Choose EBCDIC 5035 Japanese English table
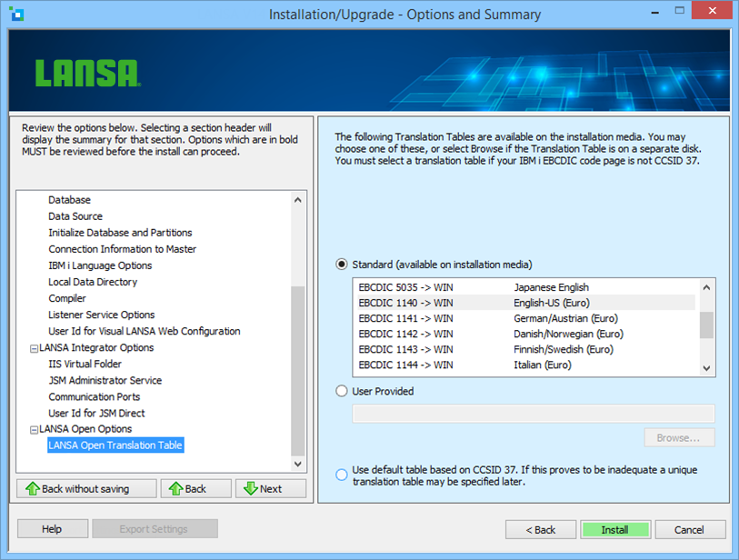Image resolution: width=739 pixels, height=560 pixels. [x=524, y=287]
